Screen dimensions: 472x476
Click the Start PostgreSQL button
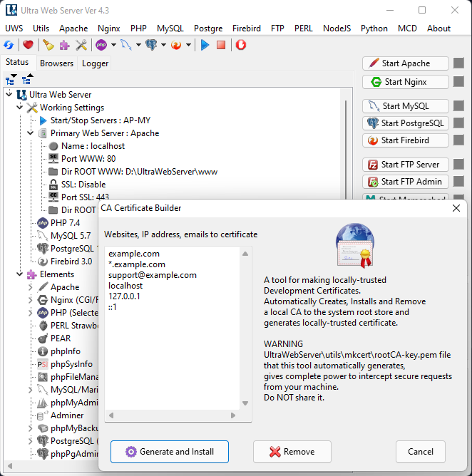[406, 123]
